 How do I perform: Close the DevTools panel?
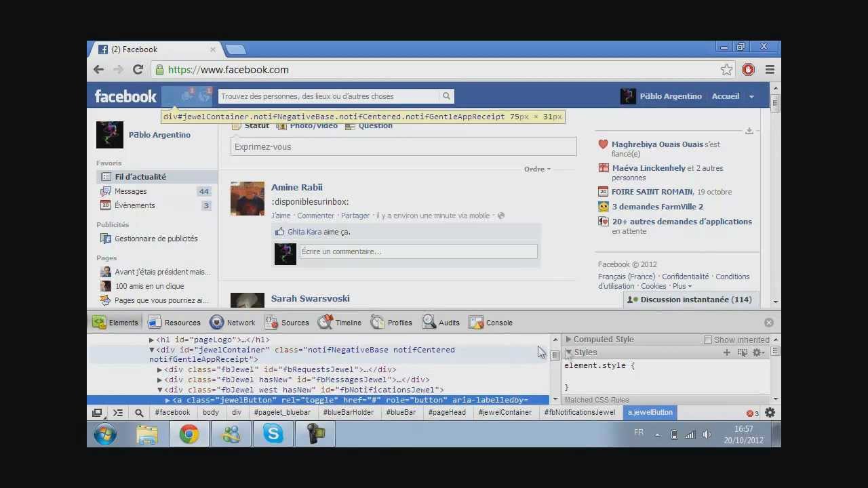tap(768, 323)
